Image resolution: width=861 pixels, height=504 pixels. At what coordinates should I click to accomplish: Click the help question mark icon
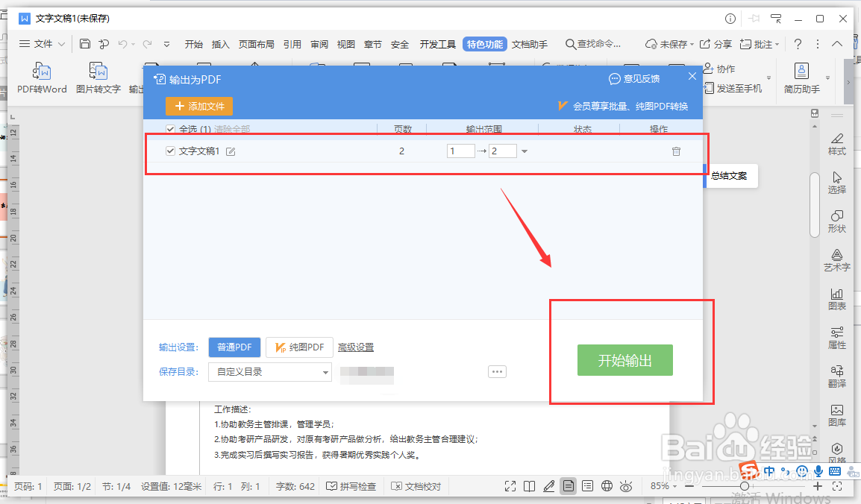(x=798, y=44)
